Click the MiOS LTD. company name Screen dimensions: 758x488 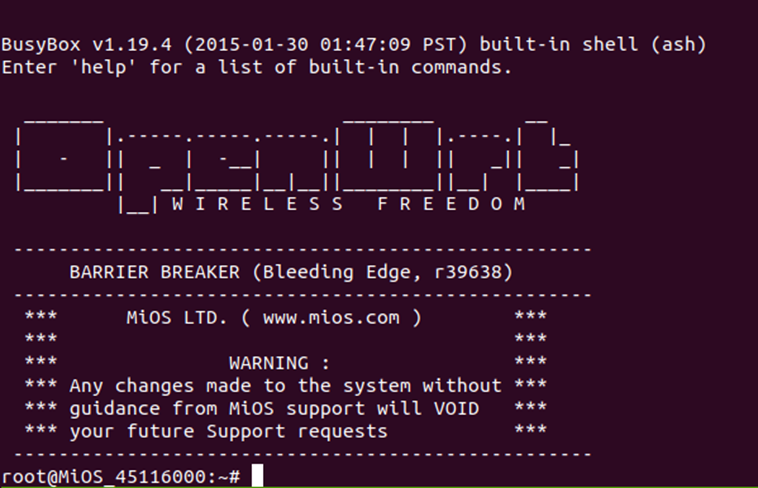pos(176,318)
